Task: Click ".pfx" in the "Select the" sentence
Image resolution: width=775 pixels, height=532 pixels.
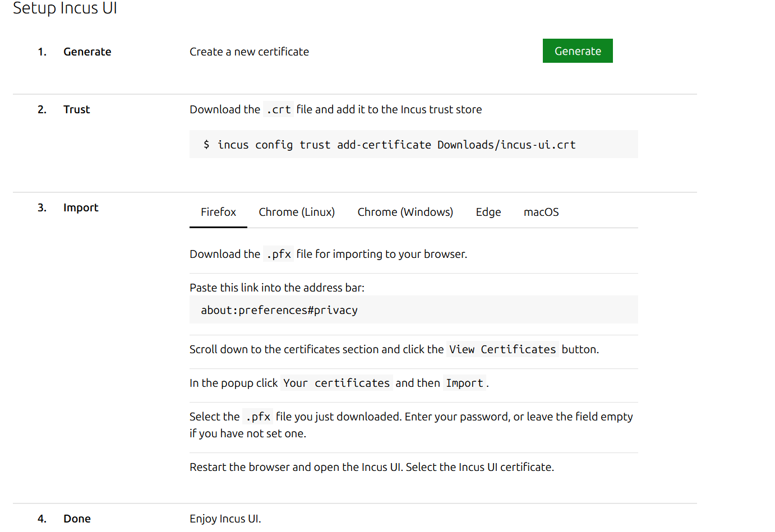Action: (258, 417)
